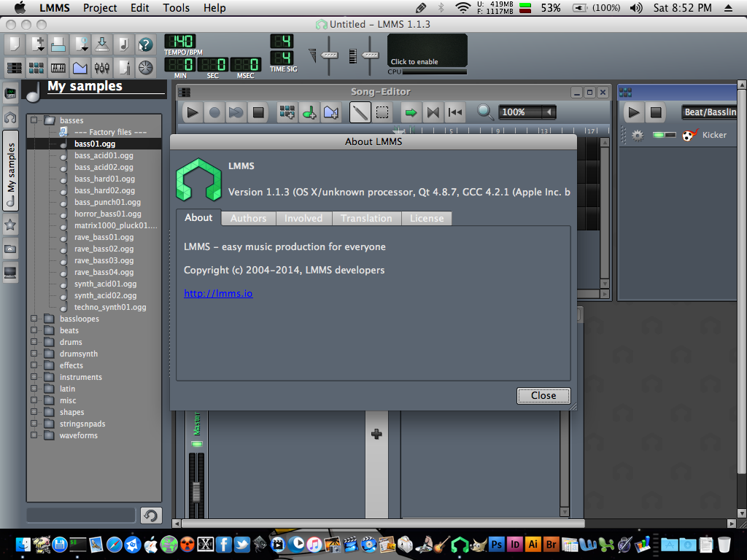Stop playback in Song-Editor
The width and height of the screenshot is (747, 560).
pos(258,112)
